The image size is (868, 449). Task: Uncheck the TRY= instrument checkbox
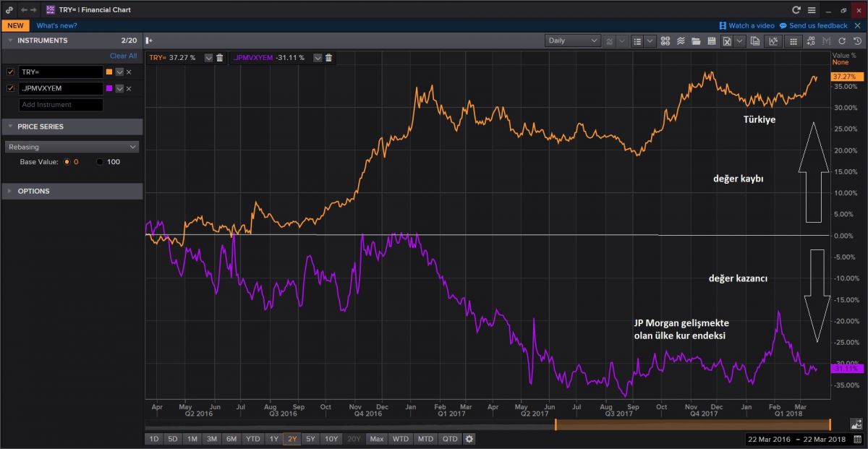click(x=10, y=72)
